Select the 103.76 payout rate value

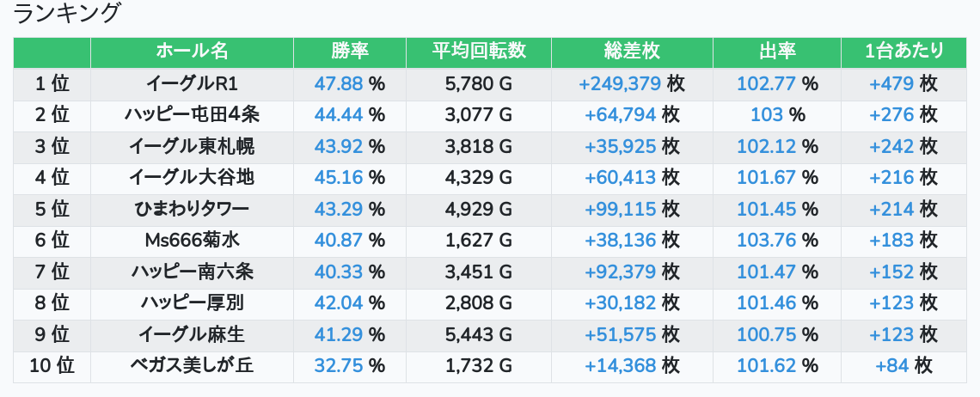[766, 241]
